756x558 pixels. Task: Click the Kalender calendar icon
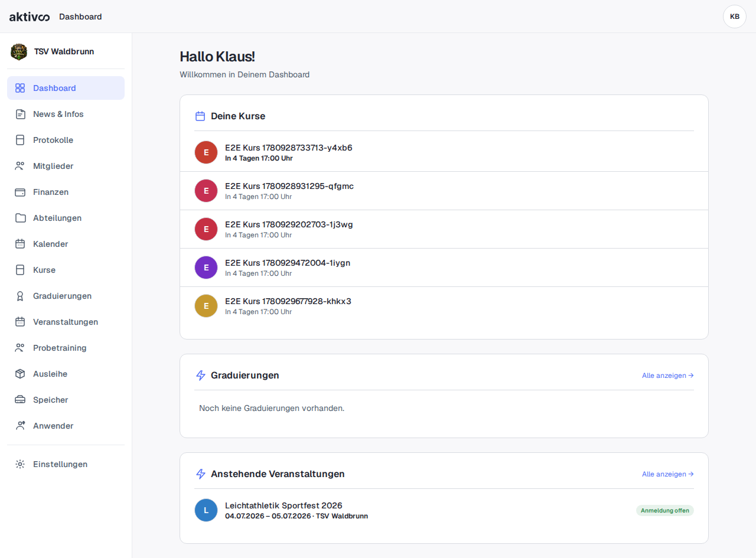click(x=20, y=244)
